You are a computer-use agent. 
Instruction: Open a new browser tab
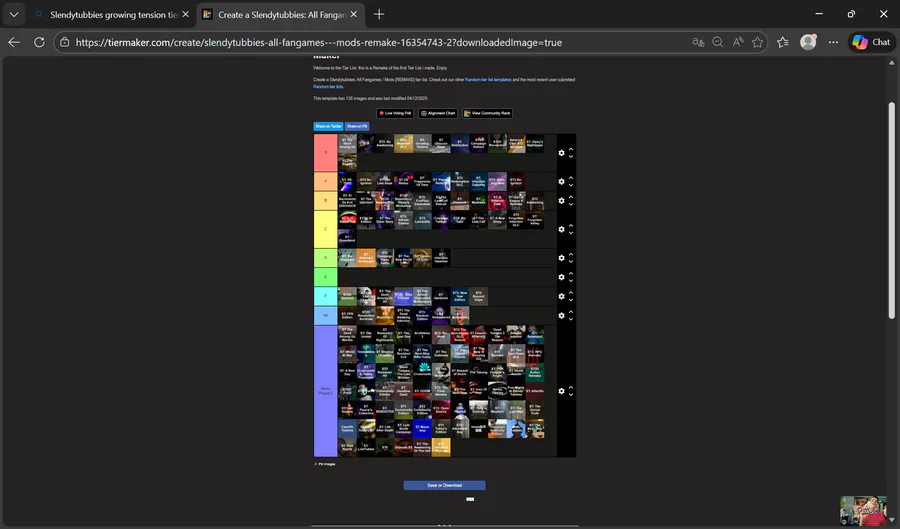pyautogui.click(x=379, y=14)
